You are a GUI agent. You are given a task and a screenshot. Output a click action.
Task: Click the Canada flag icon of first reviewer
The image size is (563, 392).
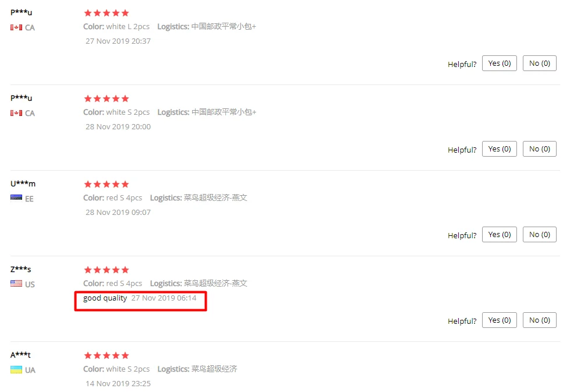[x=16, y=27]
